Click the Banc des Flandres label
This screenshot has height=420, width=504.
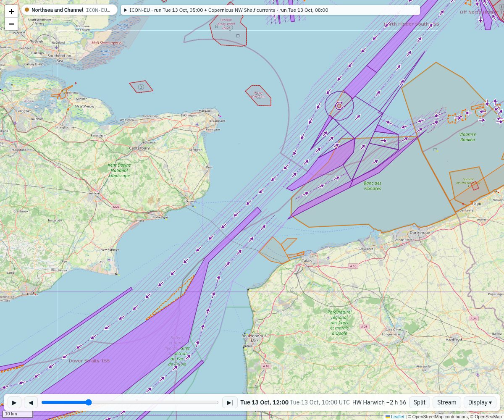coord(373,186)
